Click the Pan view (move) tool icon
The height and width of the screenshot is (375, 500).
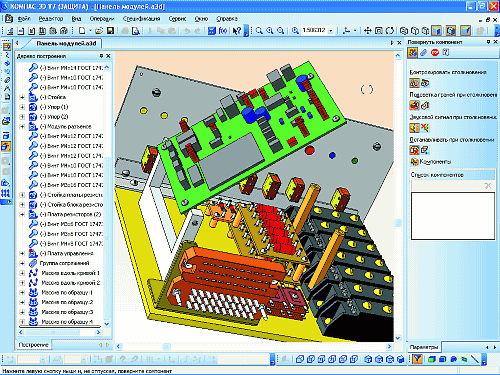[368, 31]
